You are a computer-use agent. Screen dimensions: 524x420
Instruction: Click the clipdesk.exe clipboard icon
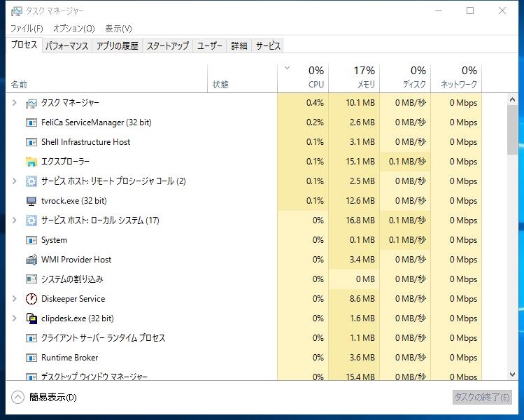[x=31, y=318]
